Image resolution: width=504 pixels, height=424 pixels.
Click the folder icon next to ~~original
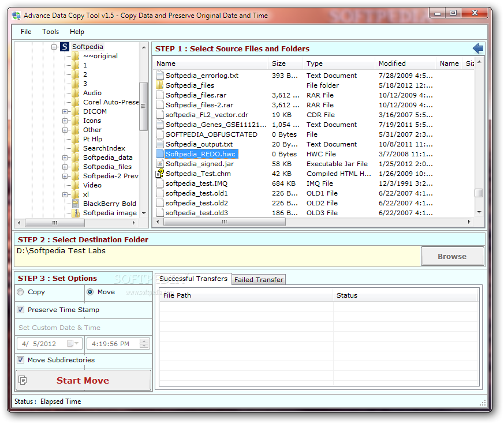[76, 56]
